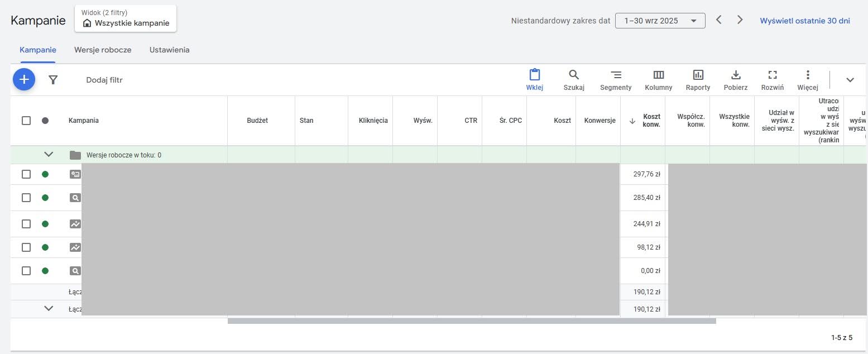The width and height of the screenshot is (868, 354).
Task: Check the box for the 0,00 zł row
Action: point(26,271)
